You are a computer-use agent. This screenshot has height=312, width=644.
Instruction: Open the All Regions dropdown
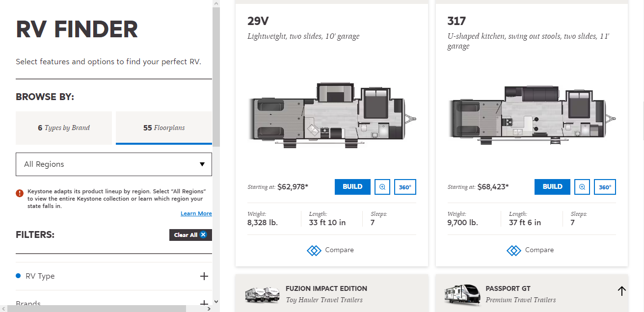[114, 164]
